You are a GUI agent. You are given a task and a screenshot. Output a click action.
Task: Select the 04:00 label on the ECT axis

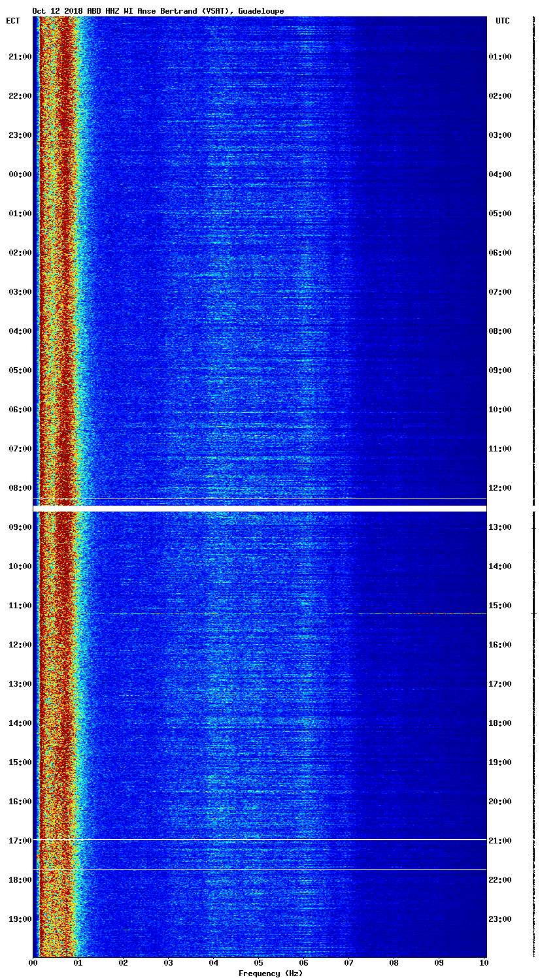click(20, 331)
